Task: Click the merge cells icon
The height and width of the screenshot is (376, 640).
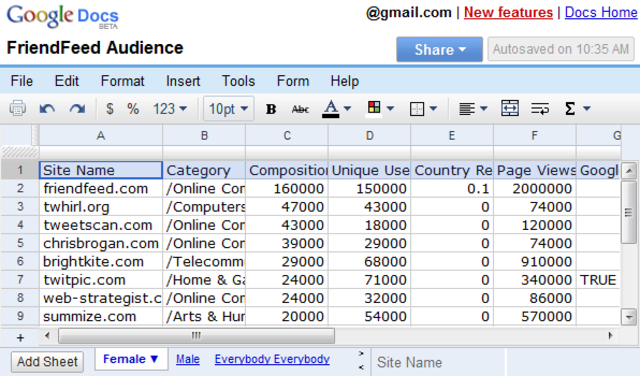Action: point(510,109)
